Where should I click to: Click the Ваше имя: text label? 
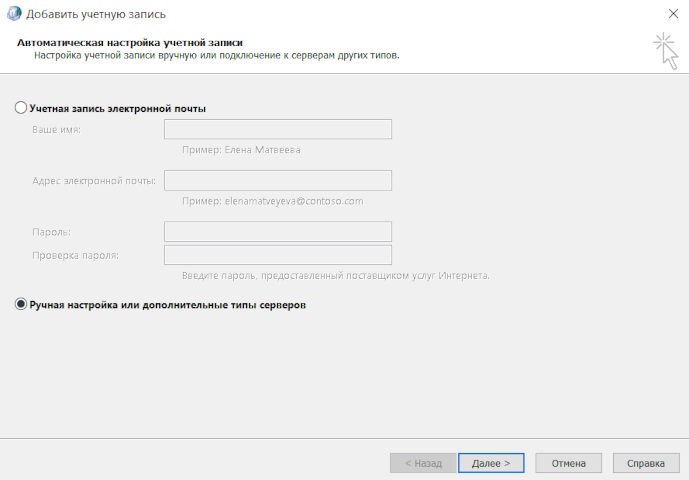pos(56,130)
